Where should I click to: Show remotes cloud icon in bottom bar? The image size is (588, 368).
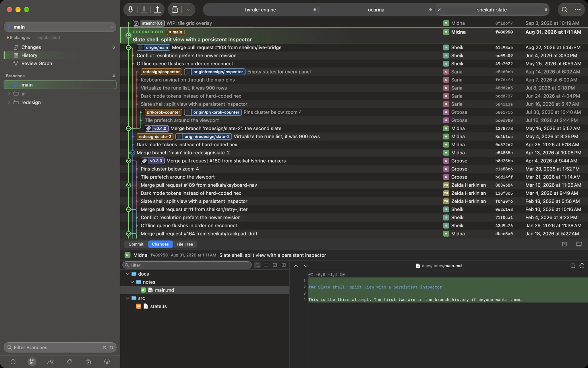pyautogui.click(x=51, y=362)
